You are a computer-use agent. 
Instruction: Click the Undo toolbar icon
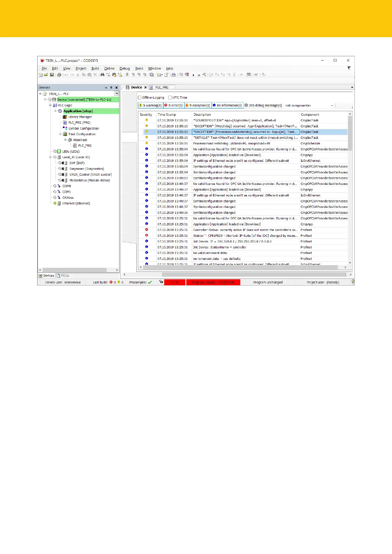click(x=66, y=75)
